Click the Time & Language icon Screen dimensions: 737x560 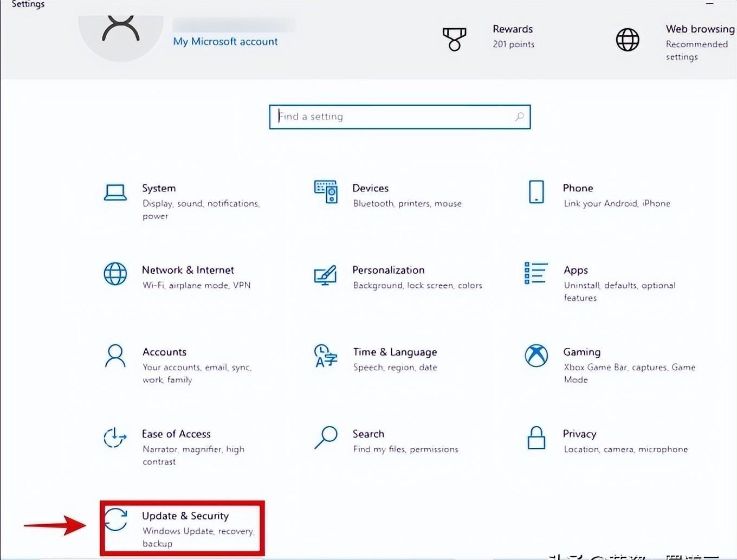pos(326,356)
